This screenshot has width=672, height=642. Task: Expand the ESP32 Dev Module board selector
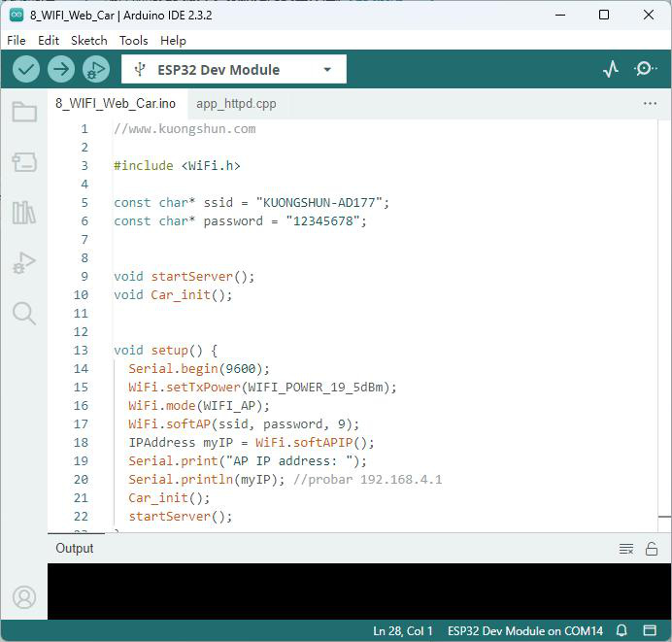coord(234,69)
